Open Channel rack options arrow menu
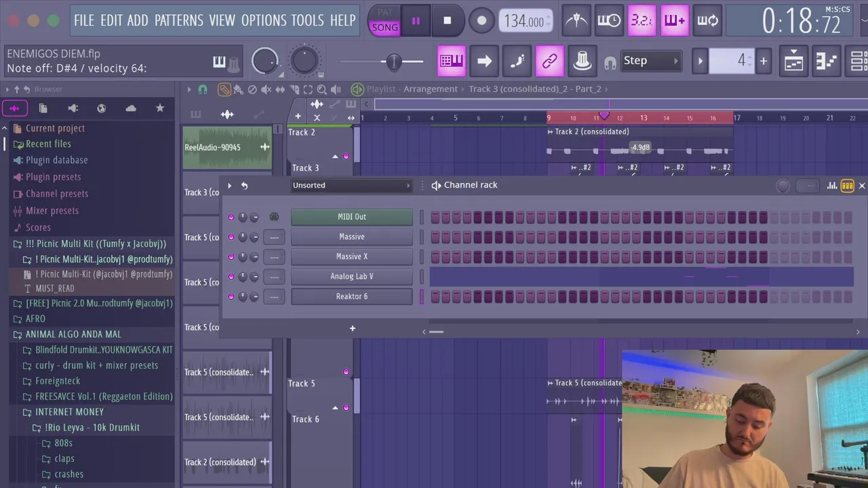This screenshot has height=488, width=868. pos(229,185)
